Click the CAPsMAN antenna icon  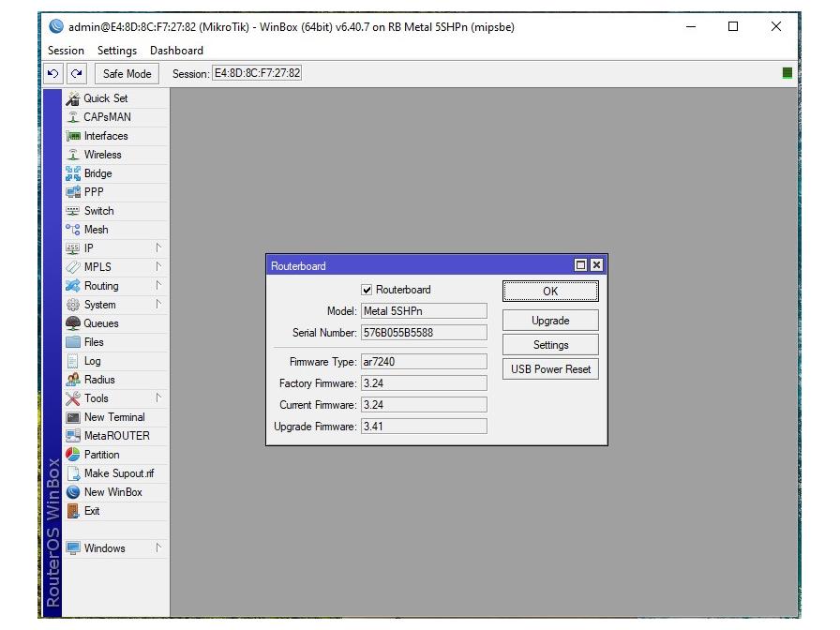(x=73, y=117)
